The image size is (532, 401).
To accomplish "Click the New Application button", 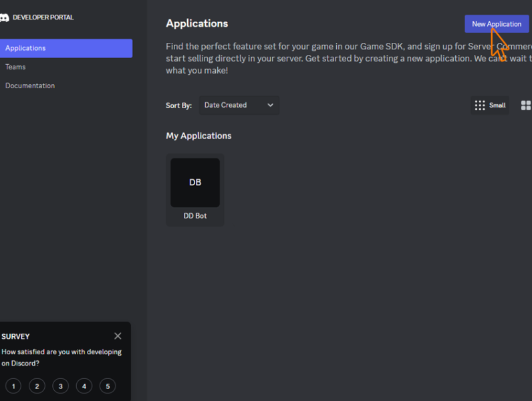I will [x=496, y=24].
